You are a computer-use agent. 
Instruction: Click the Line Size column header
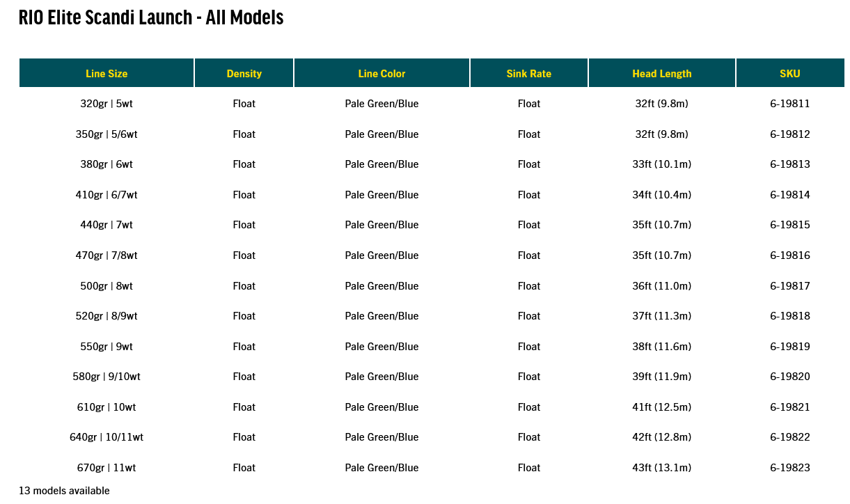(107, 73)
